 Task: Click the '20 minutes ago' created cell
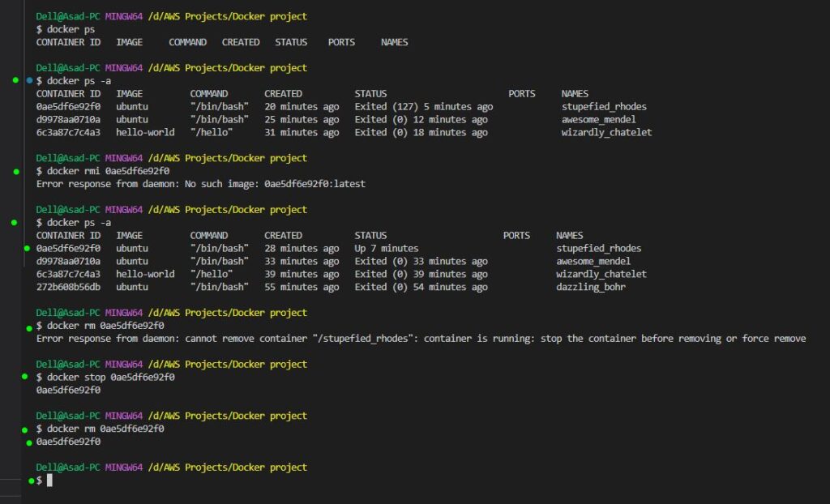tap(302, 106)
